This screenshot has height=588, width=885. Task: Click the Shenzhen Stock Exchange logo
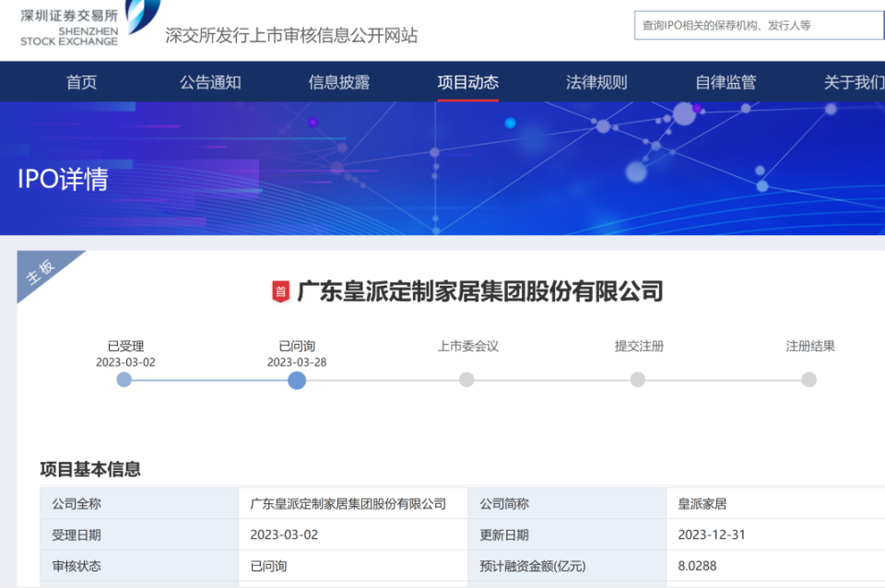(x=89, y=24)
